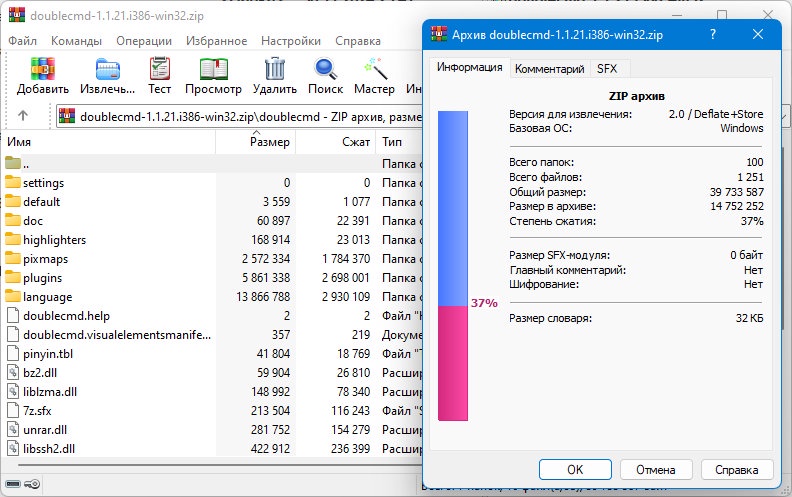This screenshot has width=792, height=497.
Task: Click the help question mark in dialog title
Action: [x=713, y=34]
